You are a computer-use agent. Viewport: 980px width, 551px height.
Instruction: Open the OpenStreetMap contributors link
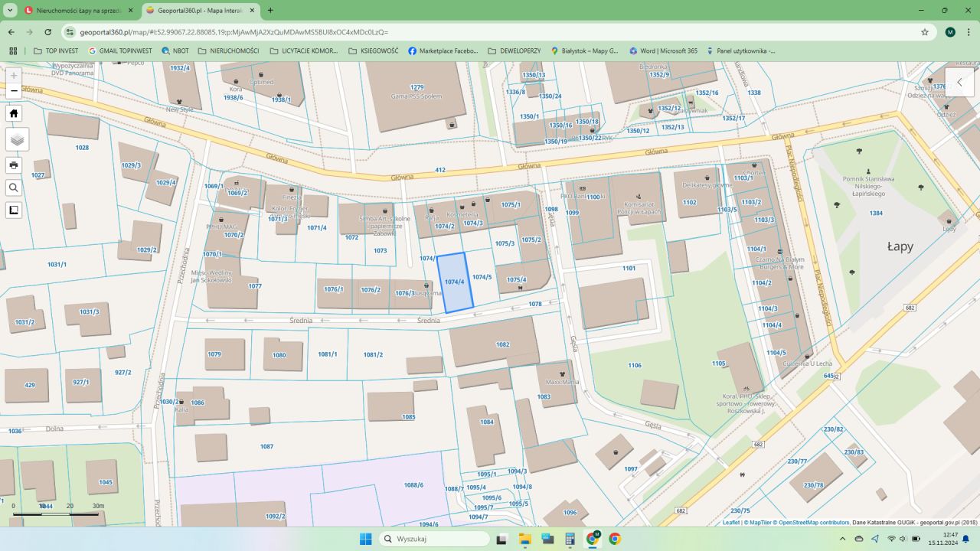(814, 523)
